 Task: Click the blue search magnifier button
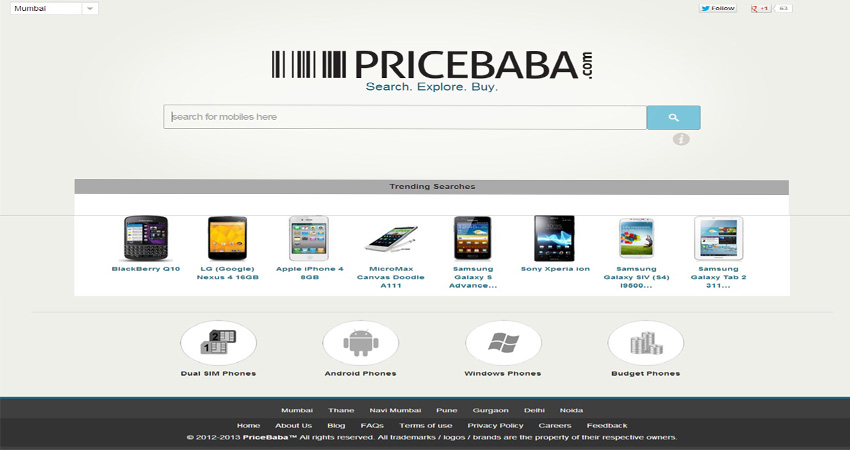[673, 117]
